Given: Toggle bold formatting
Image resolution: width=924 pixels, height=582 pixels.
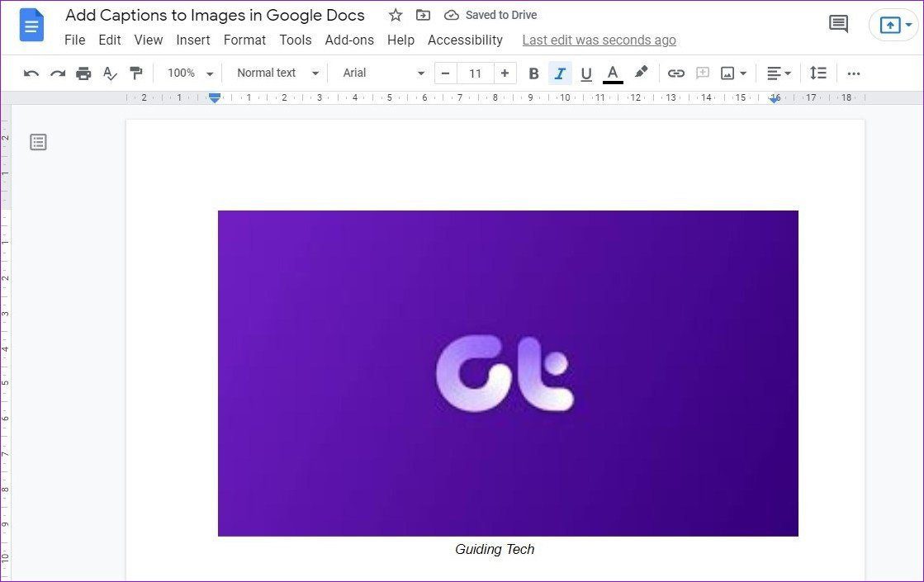Looking at the screenshot, I should click(534, 73).
